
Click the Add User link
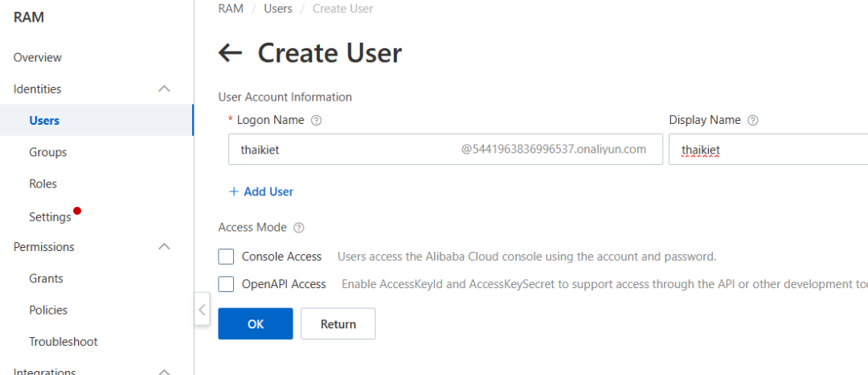[x=261, y=192]
